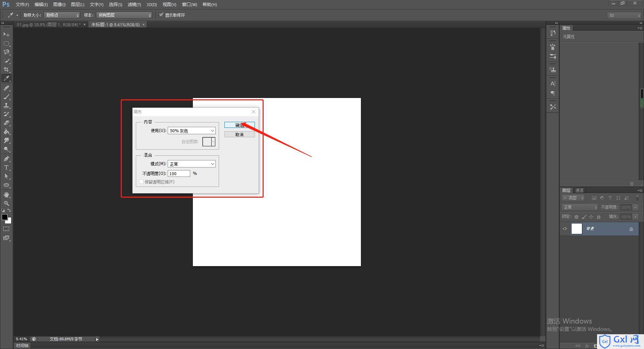Select the Paint Bucket tool
The width and height of the screenshot is (644, 349).
(x=6, y=132)
